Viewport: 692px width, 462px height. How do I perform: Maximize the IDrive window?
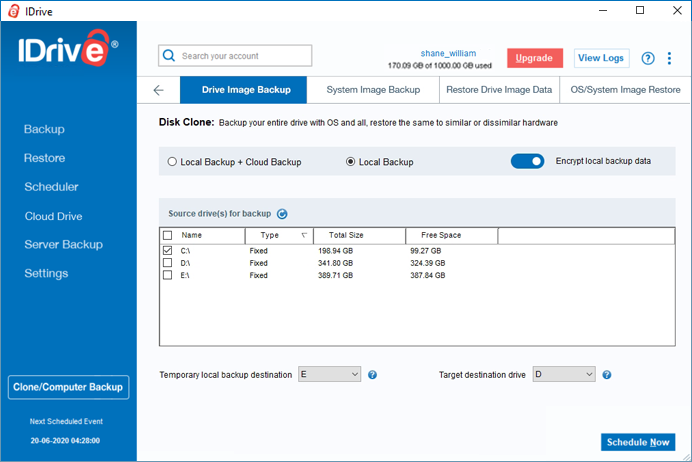(640, 10)
